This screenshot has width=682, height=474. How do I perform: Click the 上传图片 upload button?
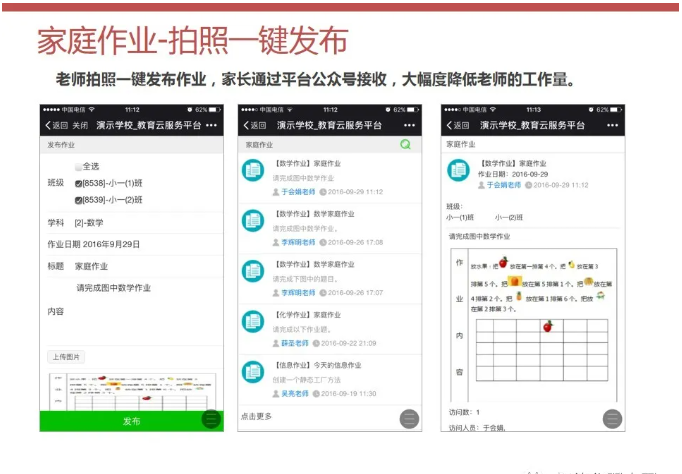tap(67, 357)
